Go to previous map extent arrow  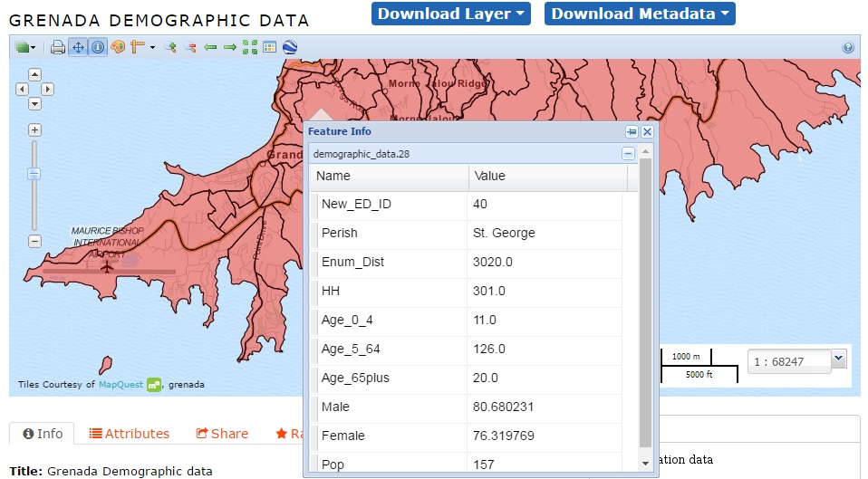(210, 47)
